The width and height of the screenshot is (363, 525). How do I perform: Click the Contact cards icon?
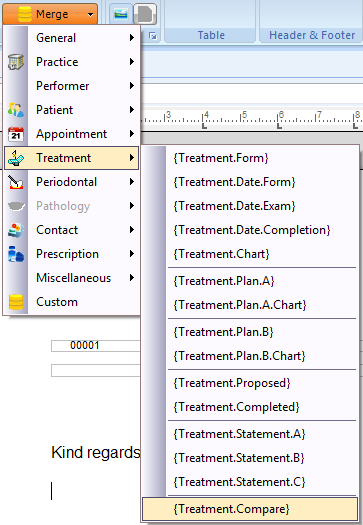(16, 230)
